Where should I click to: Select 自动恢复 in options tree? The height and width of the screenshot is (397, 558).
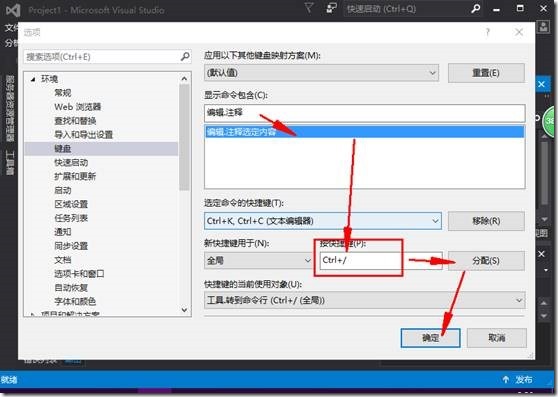coord(71,287)
